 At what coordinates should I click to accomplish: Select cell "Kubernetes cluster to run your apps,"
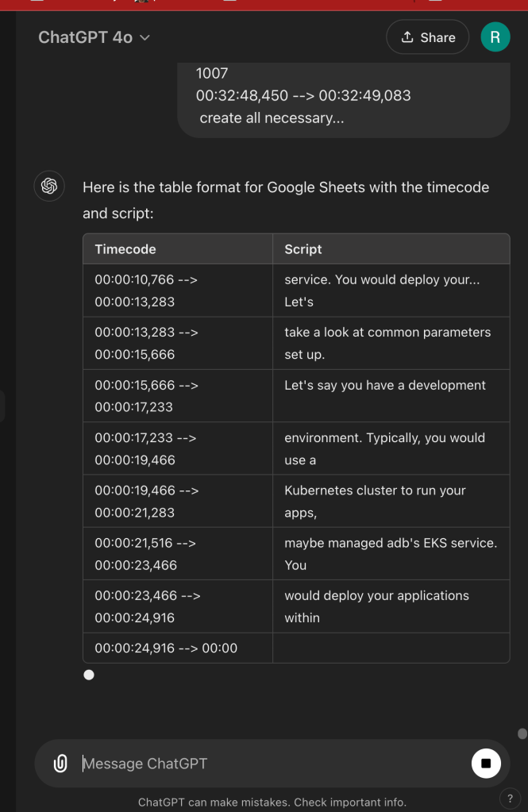click(391, 502)
